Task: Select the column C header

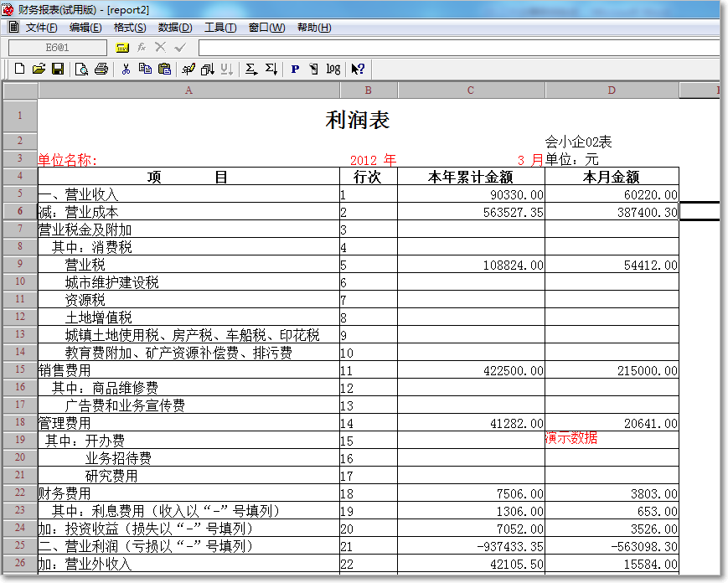Action: click(x=471, y=90)
